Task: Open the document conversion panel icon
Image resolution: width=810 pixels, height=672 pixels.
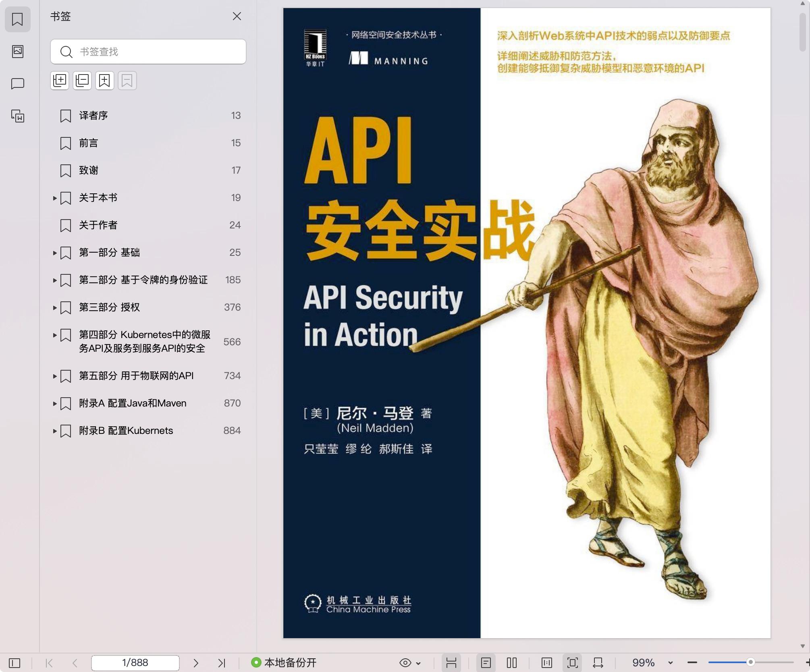Action: click(x=17, y=116)
